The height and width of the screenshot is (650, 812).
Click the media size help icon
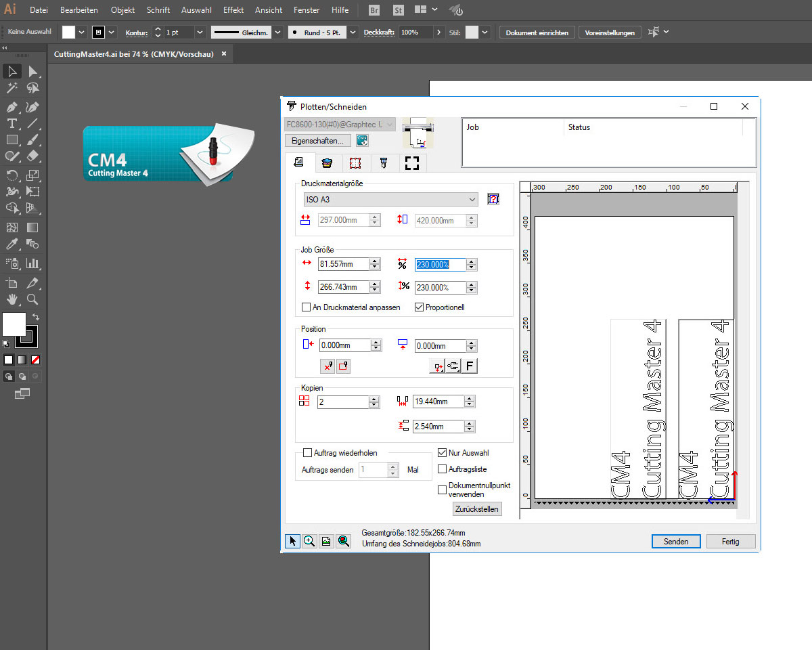(493, 200)
